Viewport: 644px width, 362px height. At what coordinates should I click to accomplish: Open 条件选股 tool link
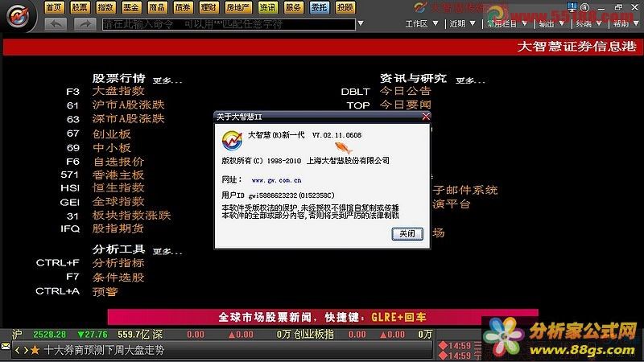click(118, 278)
